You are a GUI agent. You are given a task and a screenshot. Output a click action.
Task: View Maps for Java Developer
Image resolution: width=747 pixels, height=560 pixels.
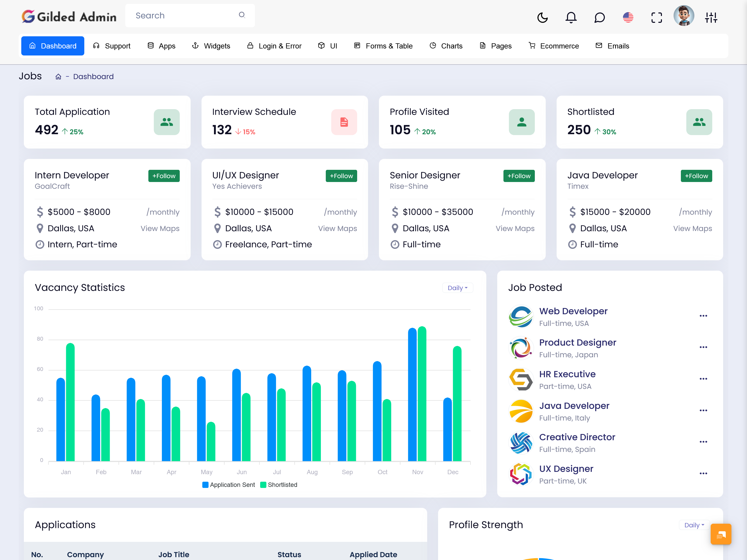(x=693, y=228)
